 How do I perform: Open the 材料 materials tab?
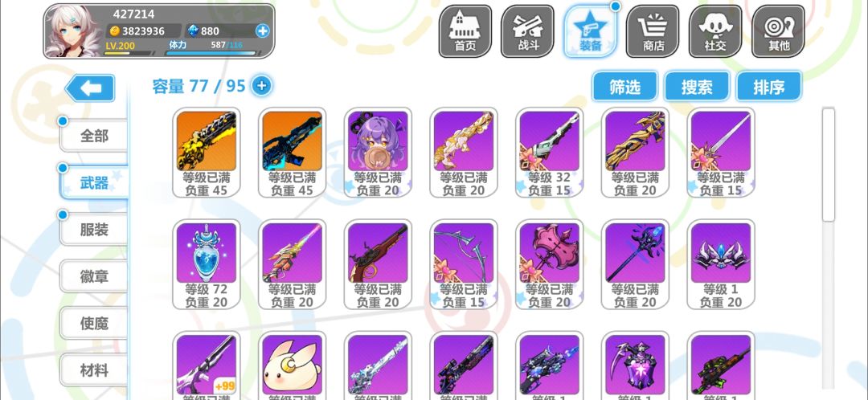pos(93,370)
